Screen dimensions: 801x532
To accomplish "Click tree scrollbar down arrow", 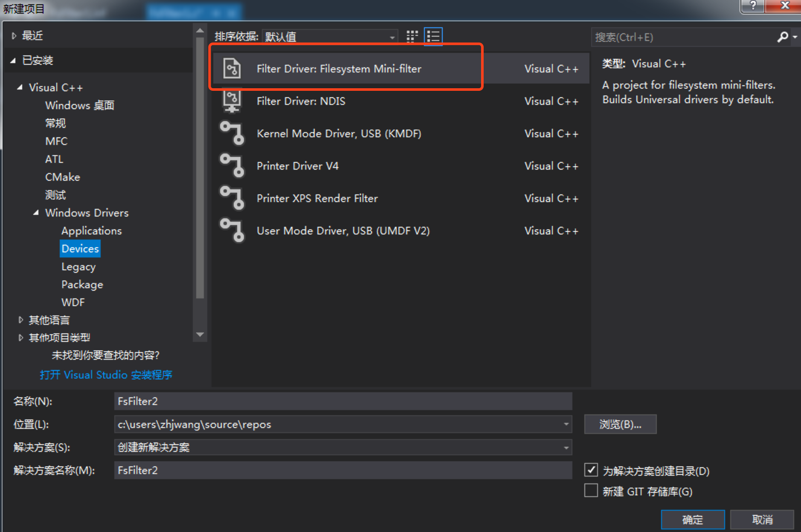I will pyautogui.click(x=200, y=335).
